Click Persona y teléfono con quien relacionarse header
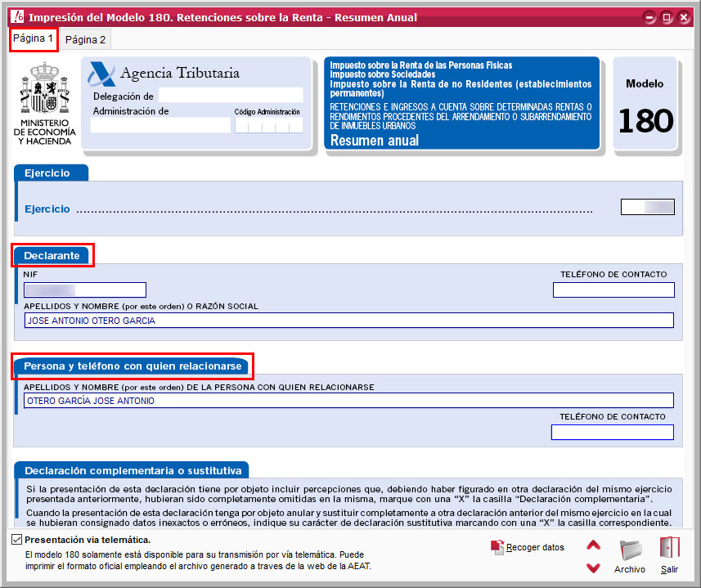The width and height of the screenshot is (701, 588). click(133, 366)
